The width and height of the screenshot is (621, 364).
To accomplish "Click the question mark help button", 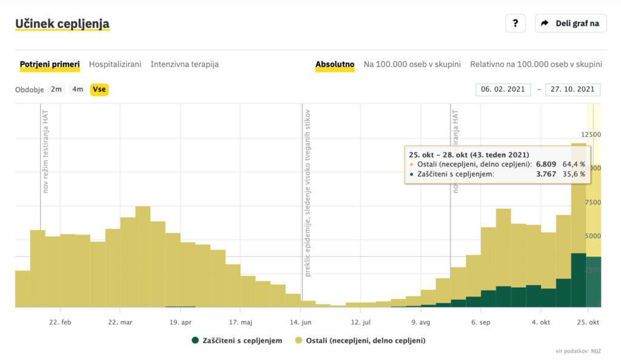I will click(x=515, y=23).
